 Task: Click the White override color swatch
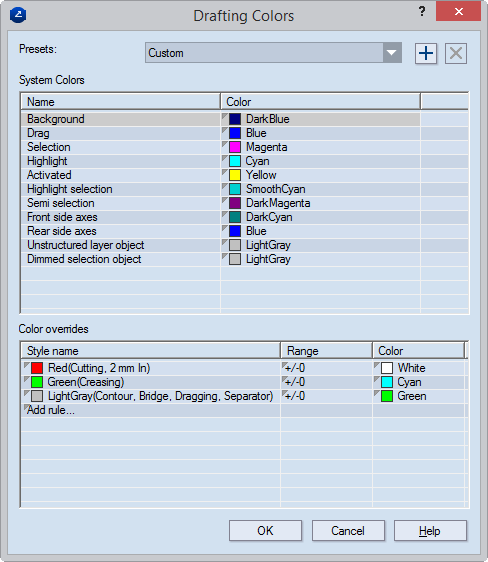387,368
